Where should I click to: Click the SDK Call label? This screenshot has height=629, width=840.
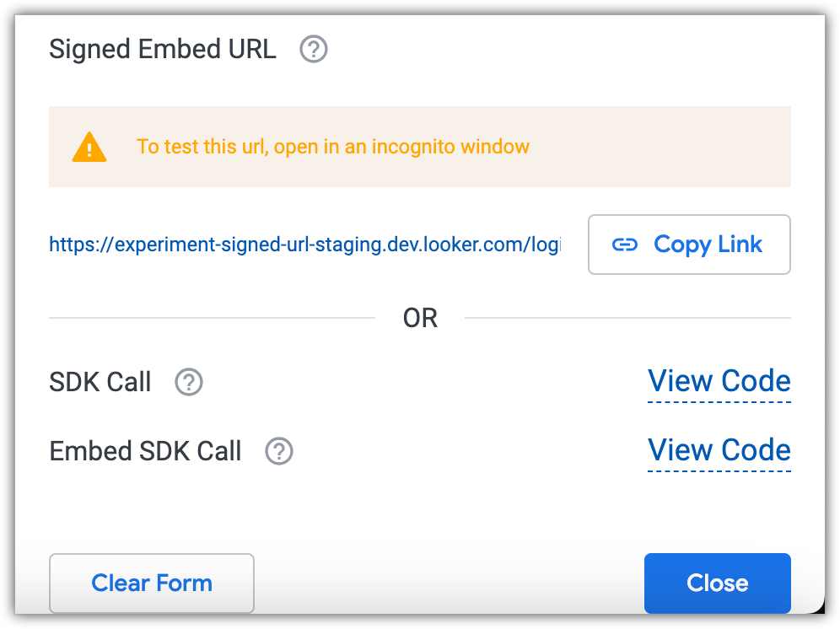click(x=100, y=382)
